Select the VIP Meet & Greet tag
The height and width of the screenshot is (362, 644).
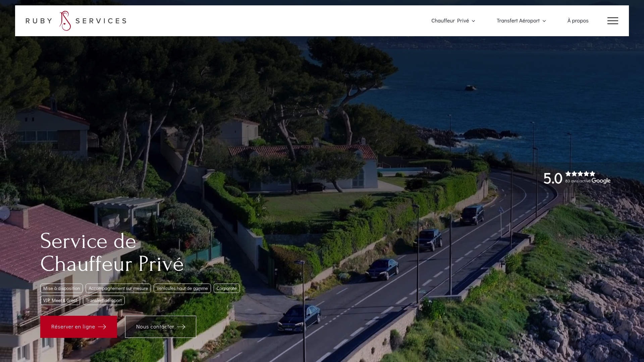(60, 300)
